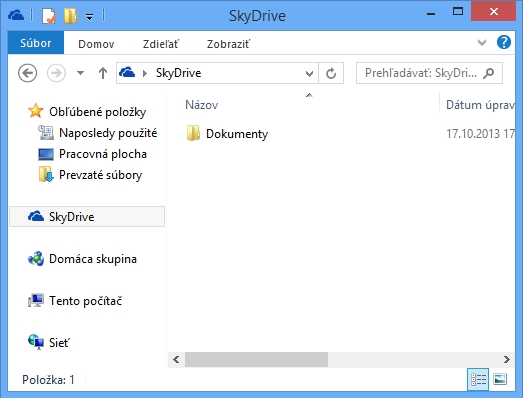Click the Naposledy použité recent places icon
The width and height of the screenshot is (523, 398).
pos(46,132)
